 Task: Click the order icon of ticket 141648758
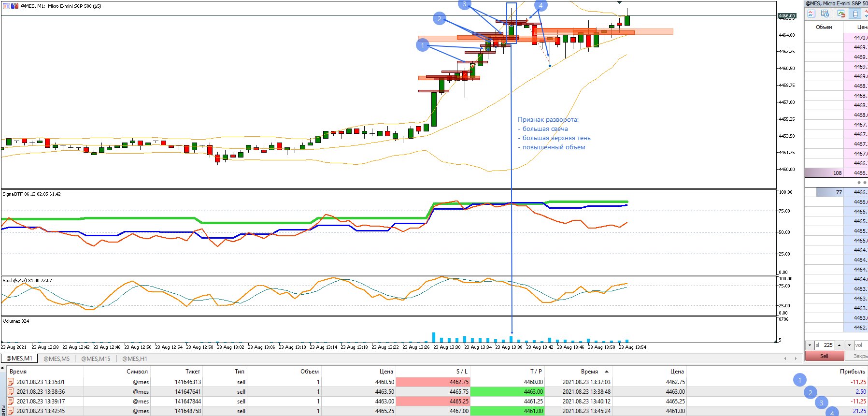[x=11, y=411]
